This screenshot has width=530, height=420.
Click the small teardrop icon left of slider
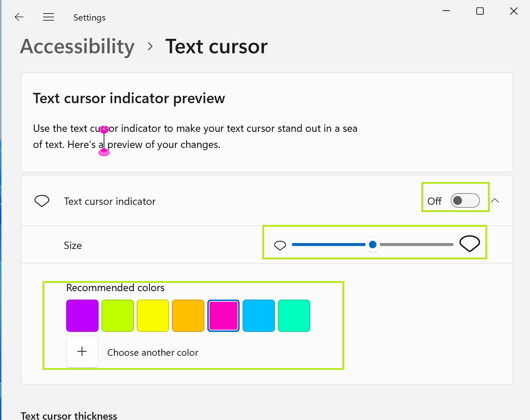coord(280,245)
